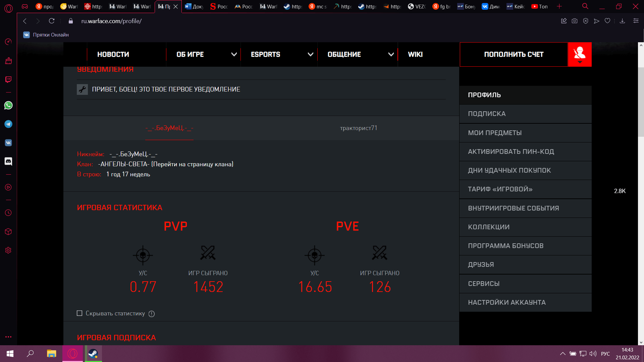Switch to the Word Доку browser tab
The image size is (644, 362).
pyautogui.click(x=194, y=6)
